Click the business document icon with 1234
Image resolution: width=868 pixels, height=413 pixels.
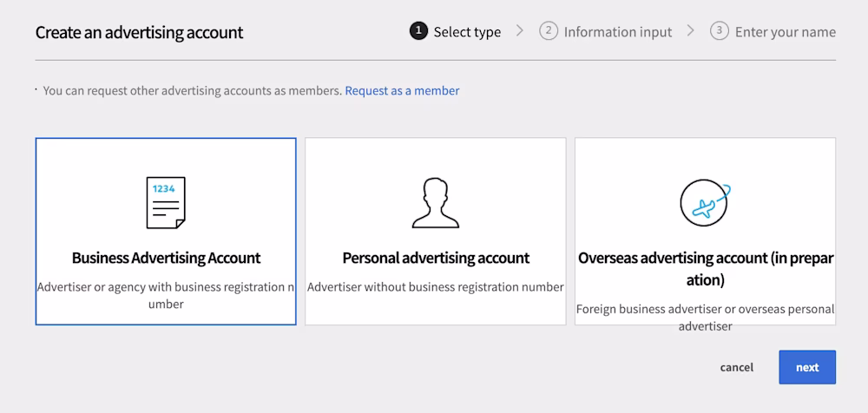(166, 203)
